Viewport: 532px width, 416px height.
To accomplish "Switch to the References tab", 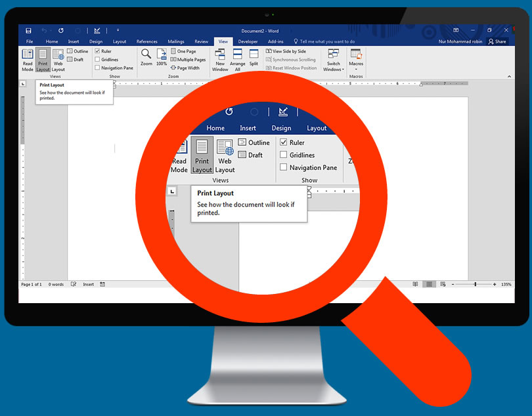I will tap(146, 41).
